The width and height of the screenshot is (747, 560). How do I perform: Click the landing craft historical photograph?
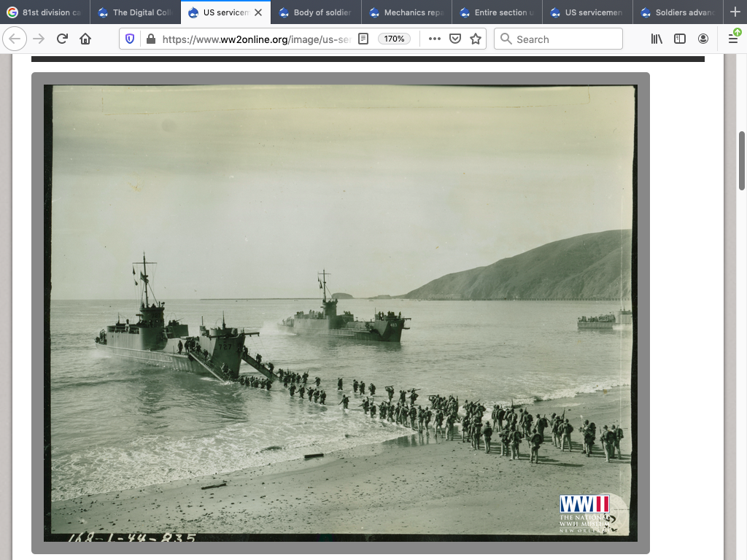tap(340, 313)
